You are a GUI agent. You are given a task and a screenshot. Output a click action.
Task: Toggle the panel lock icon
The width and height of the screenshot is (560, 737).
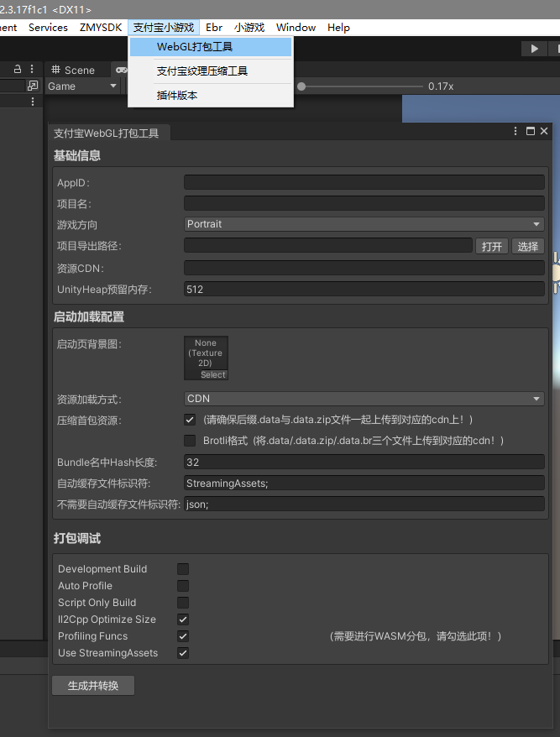[x=18, y=69]
